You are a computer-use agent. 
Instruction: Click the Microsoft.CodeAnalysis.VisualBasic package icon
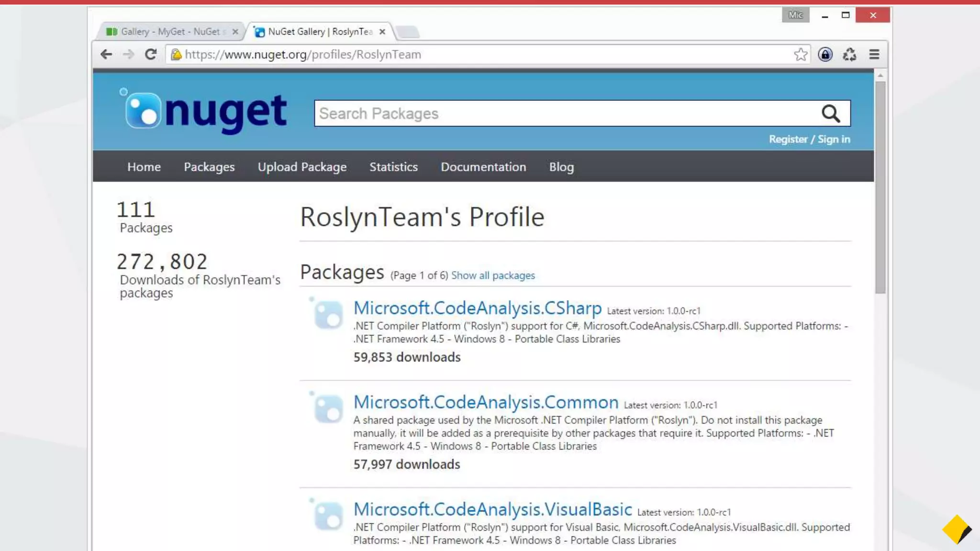327,515
